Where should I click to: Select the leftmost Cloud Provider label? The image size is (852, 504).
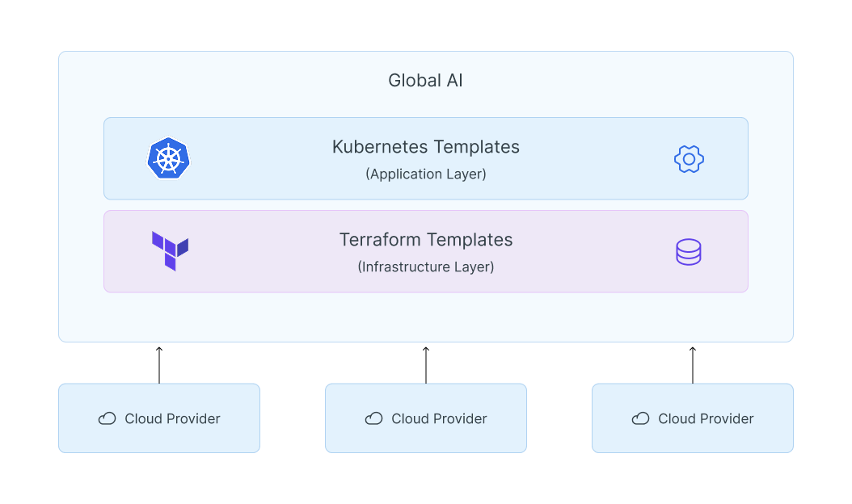coord(171,418)
